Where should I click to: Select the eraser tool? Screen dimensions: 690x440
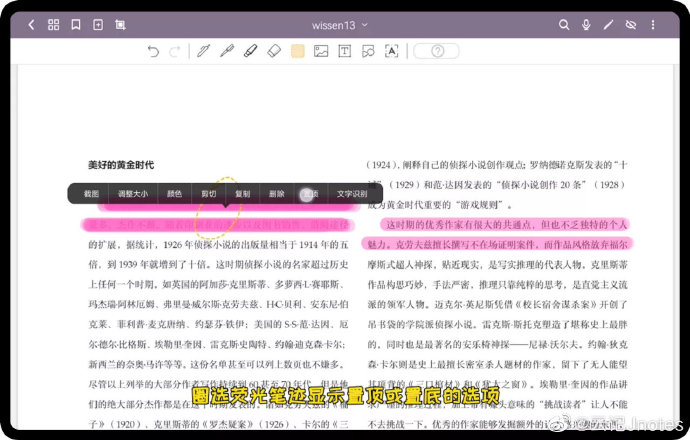[274, 51]
